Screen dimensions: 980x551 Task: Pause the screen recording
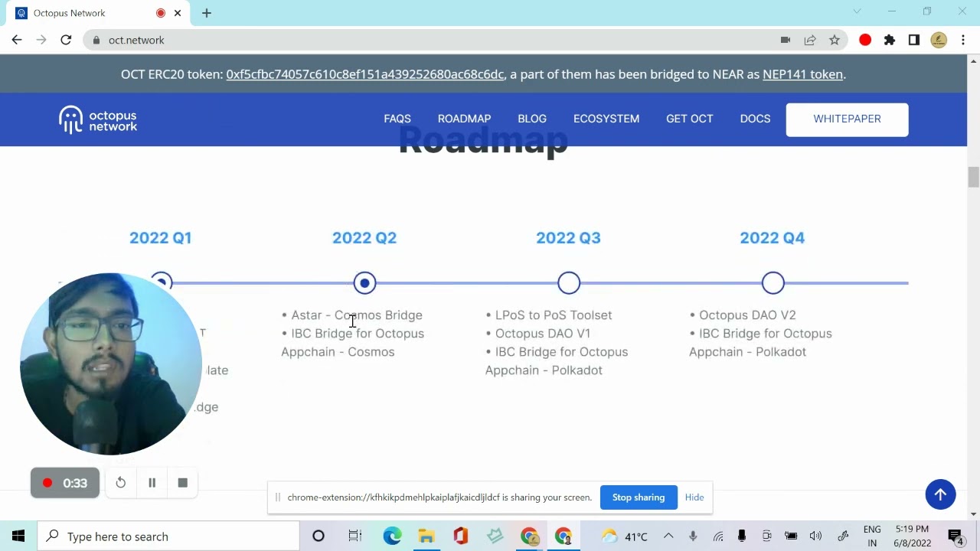tap(152, 483)
